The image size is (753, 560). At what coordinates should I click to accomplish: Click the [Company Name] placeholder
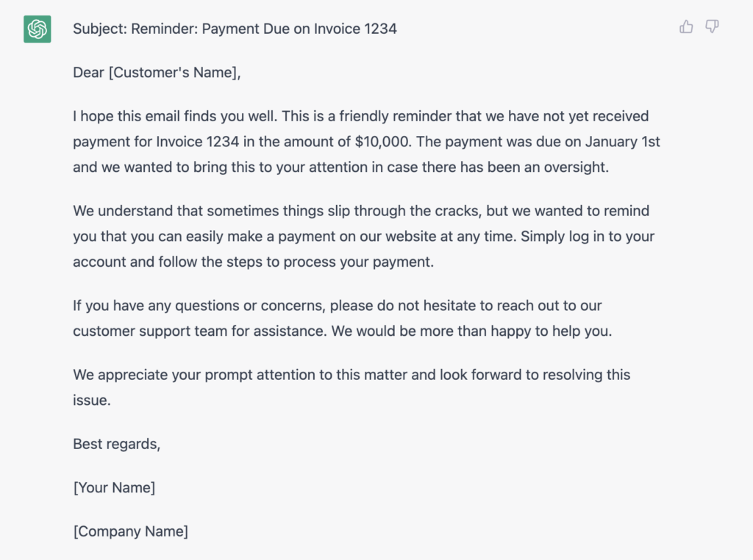click(x=131, y=531)
